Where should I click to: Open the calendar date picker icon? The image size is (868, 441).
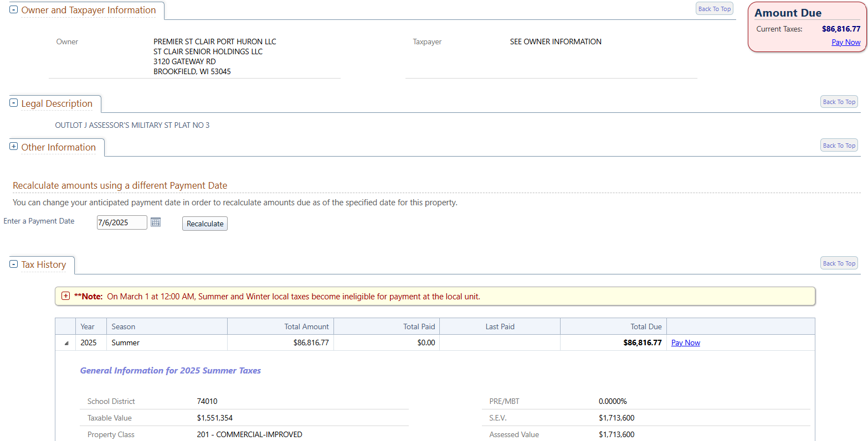[156, 222]
